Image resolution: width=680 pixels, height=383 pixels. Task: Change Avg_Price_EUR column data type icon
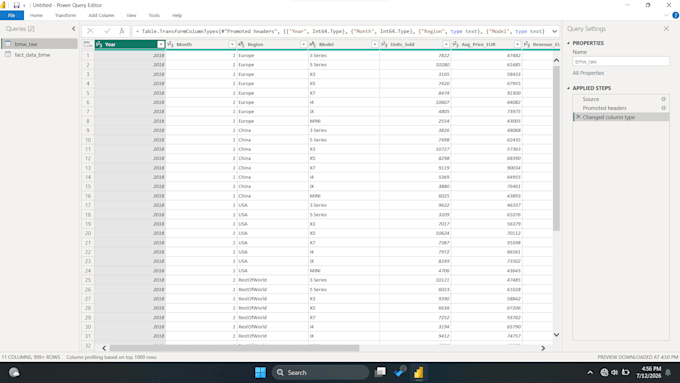[455, 44]
